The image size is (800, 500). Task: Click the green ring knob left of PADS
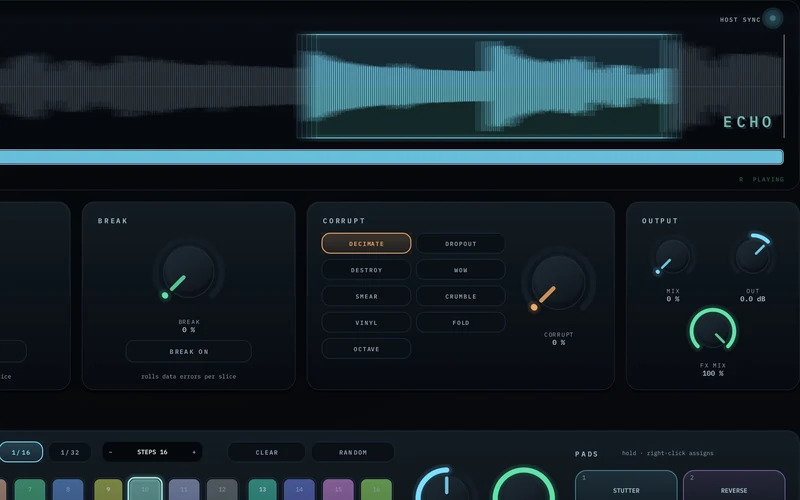point(523,485)
